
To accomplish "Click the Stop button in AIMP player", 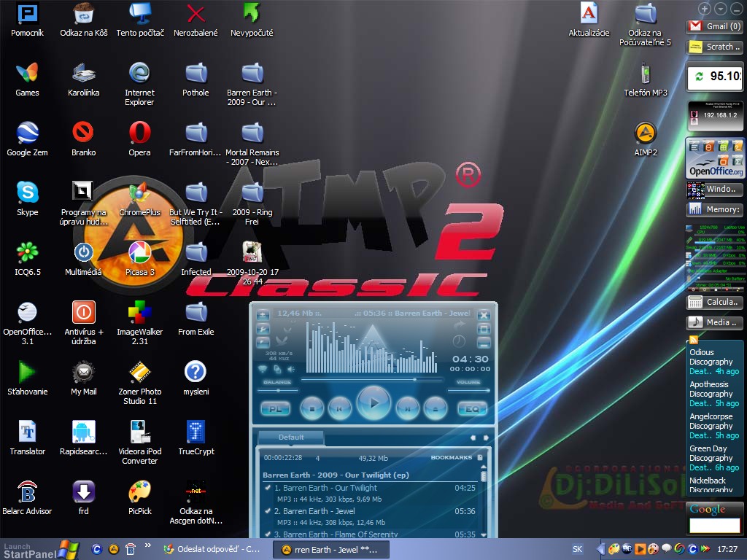I will point(311,408).
